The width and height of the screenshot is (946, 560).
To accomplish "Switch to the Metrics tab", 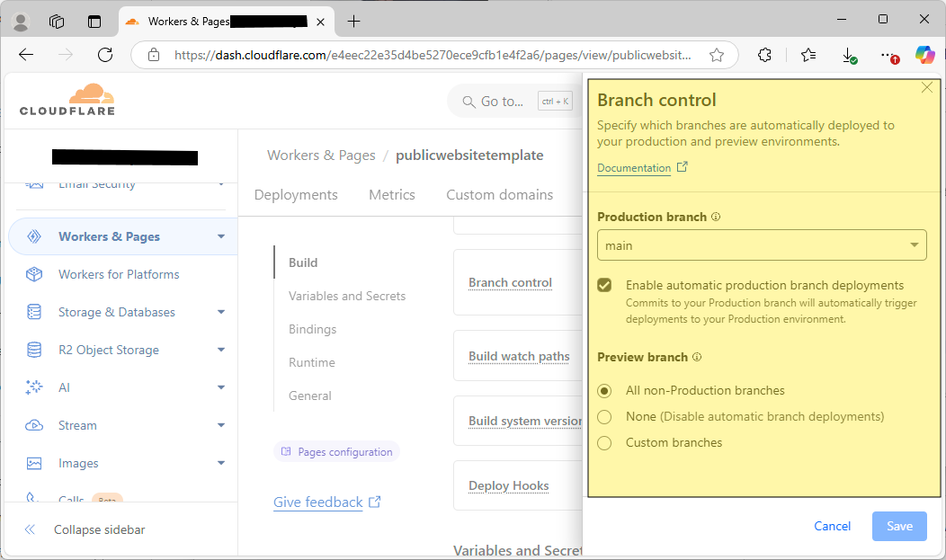I will point(391,195).
